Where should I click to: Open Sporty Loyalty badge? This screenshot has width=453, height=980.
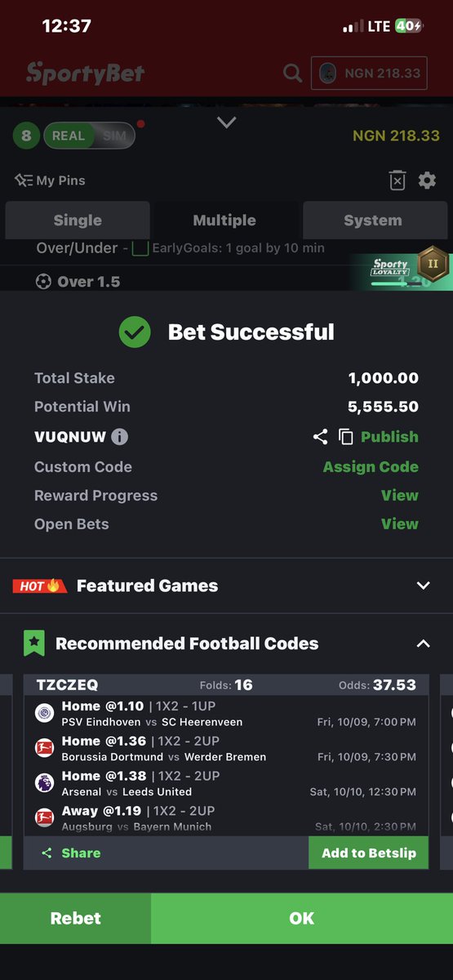(x=400, y=269)
